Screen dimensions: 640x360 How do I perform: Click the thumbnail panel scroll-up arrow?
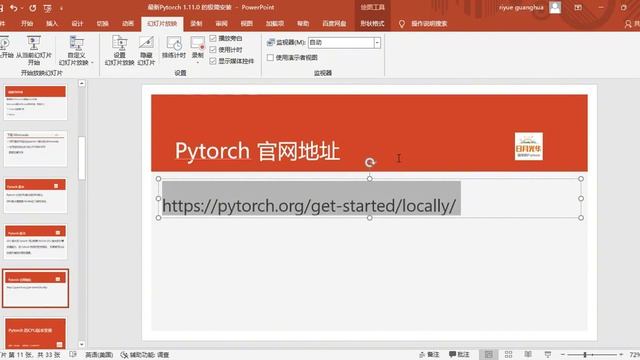[x=82, y=84]
